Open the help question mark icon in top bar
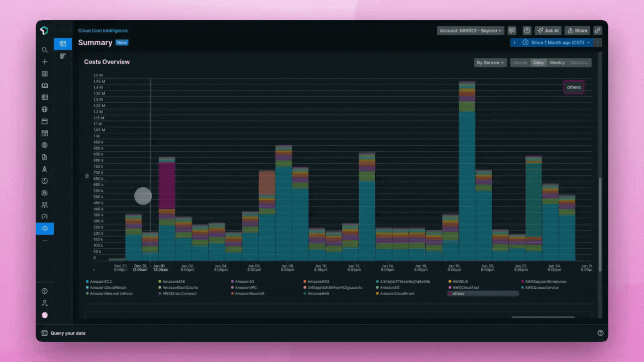Image resolution: width=644 pixels, height=362 pixels. [x=527, y=31]
